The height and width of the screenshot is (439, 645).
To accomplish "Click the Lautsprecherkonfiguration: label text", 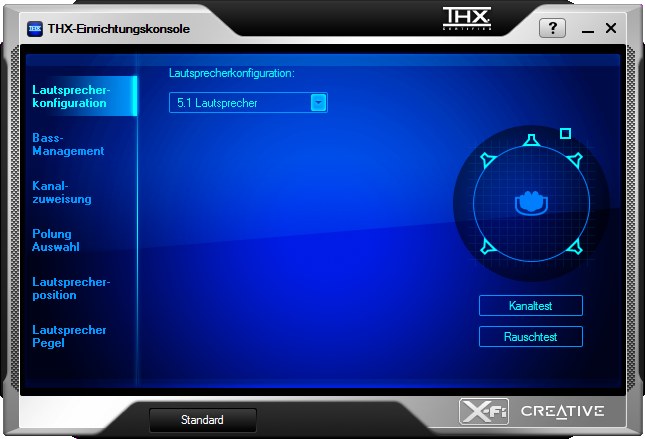I will point(232,73).
